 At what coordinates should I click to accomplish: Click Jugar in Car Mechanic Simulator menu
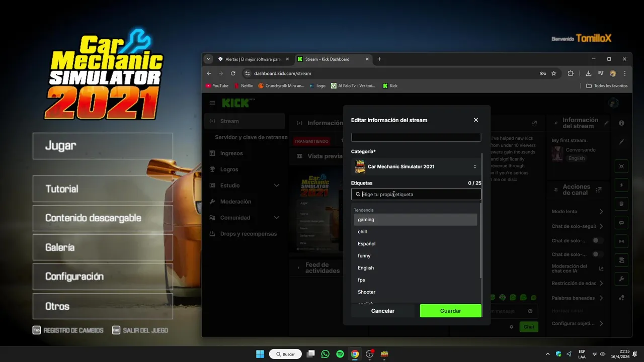[103, 146]
